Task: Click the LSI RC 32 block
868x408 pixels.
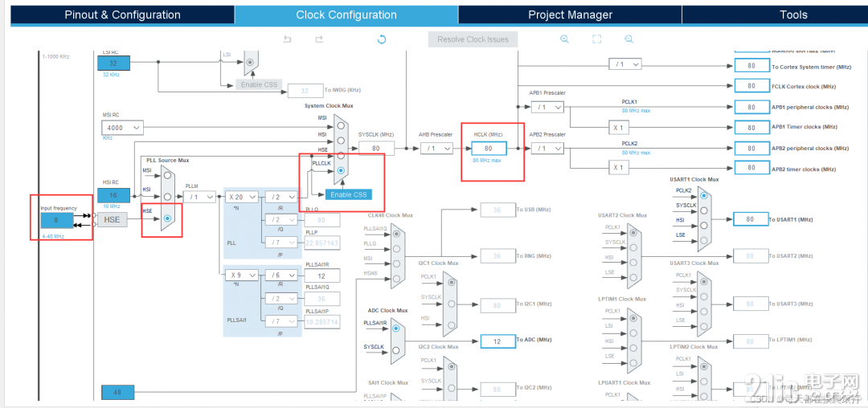Action: coord(113,63)
